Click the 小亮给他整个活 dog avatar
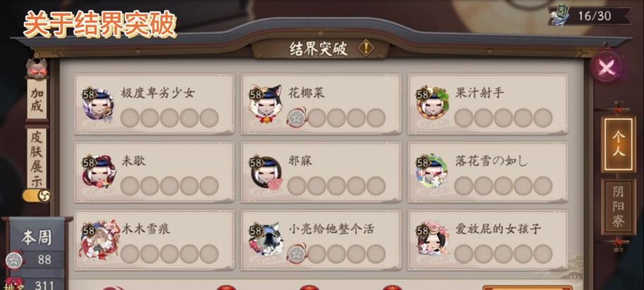This screenshot has width=644, height=290. tap(266, 239)
